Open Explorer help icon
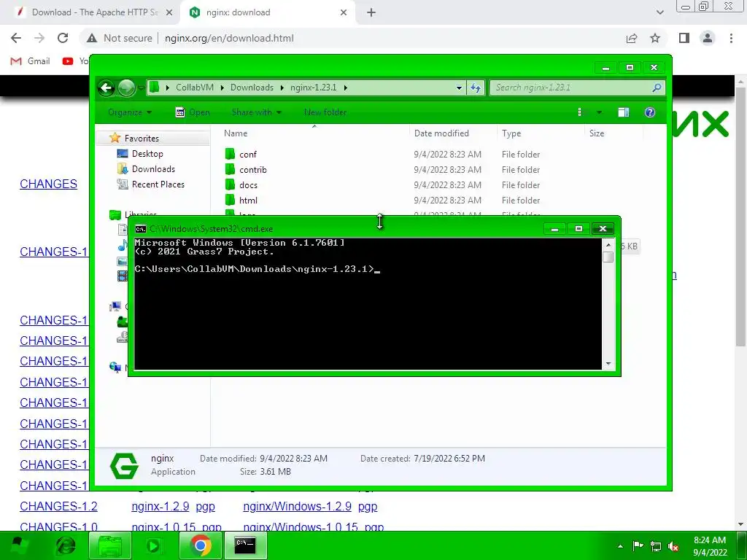 (650, 112)
